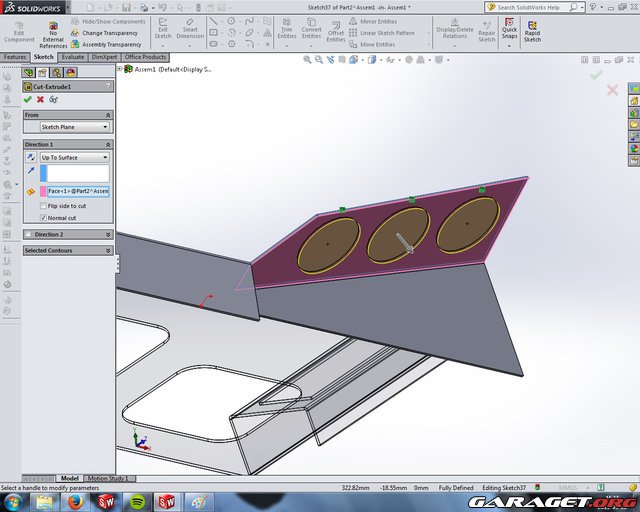640x512 pixels.
Task: Click the pink face selection swatch
Action: pyautogui.click(x=42, y=190)
